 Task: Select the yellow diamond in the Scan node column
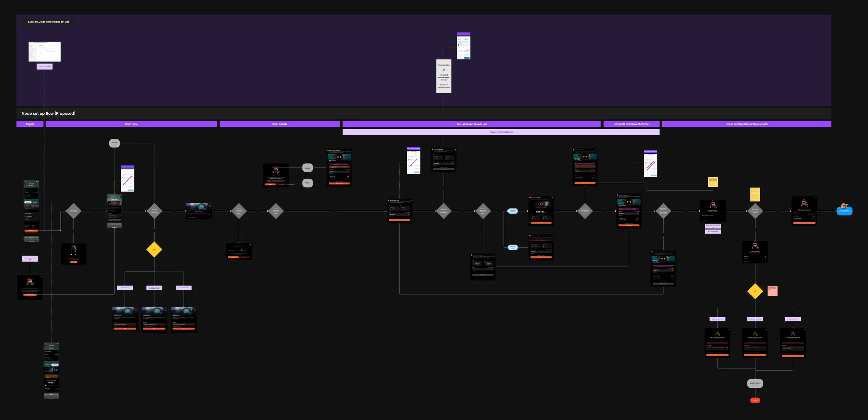(154, 249)
